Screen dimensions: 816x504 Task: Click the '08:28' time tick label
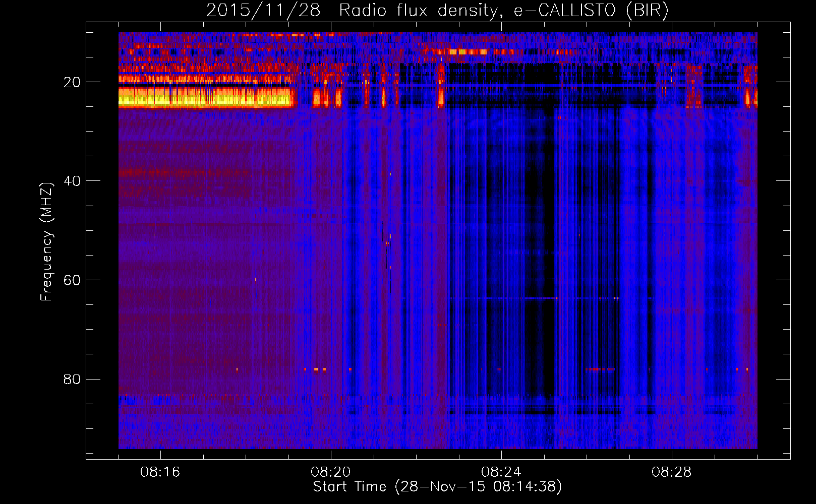[x=672, y=472]
